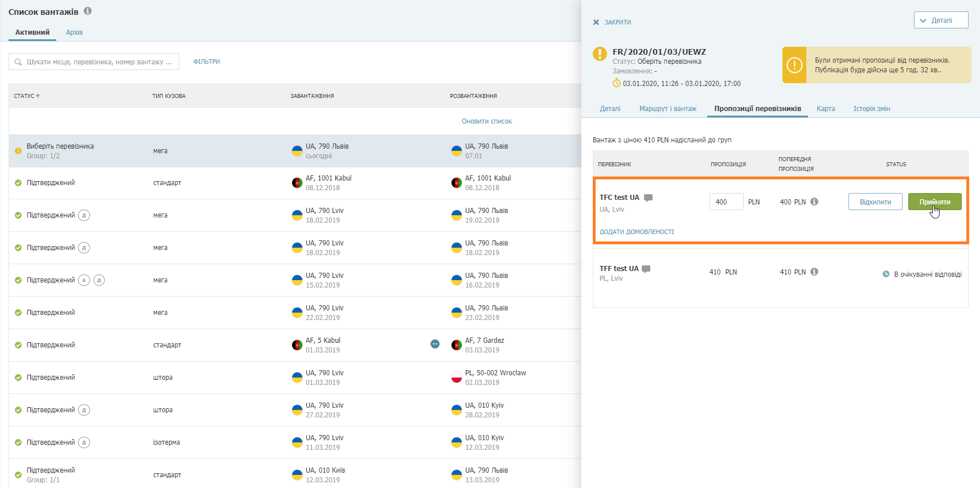Open the chat bubble icon for TFF test UA
The image size is (980, 488).
pyautogui.click(x=646, y=269)
